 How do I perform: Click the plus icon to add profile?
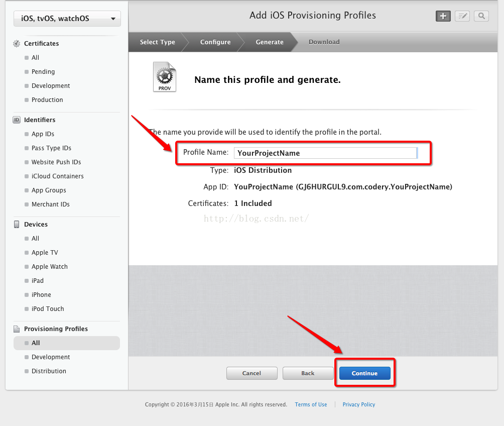443,16
